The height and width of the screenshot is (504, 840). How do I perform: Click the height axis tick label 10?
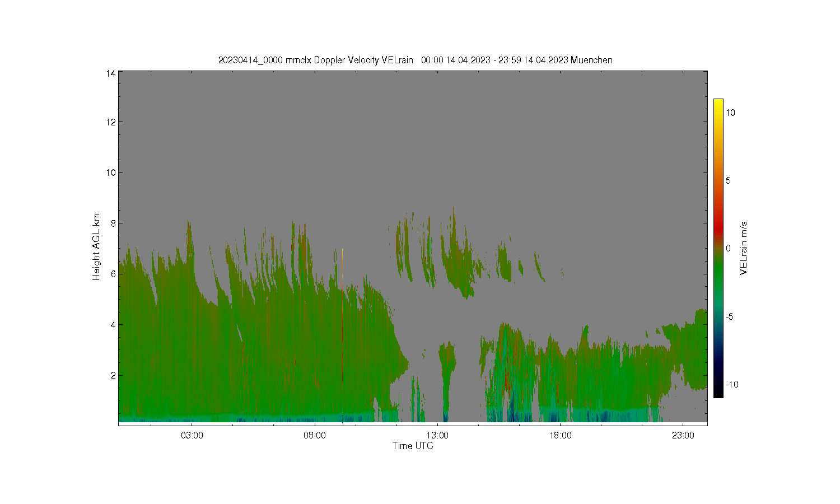[111, 172]
